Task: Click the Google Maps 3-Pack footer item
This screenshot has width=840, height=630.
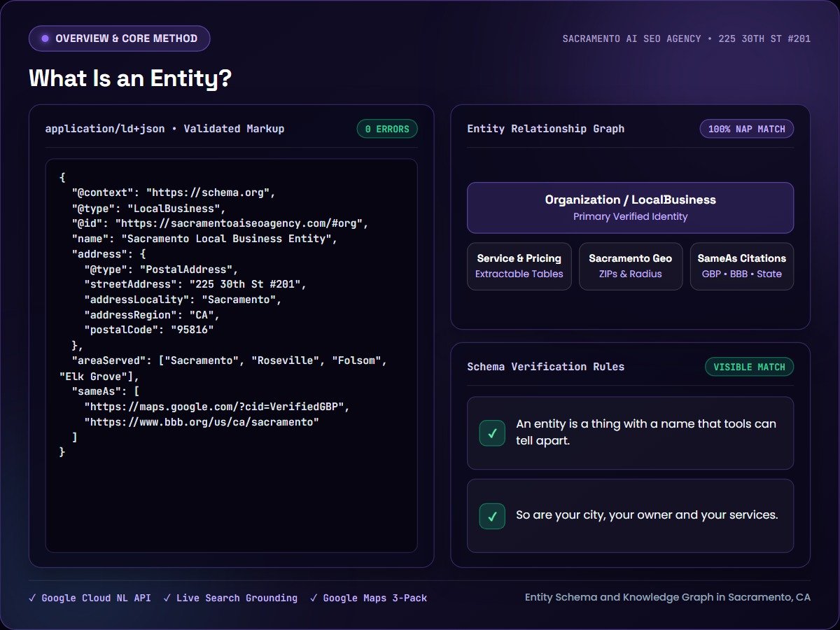Action: click(368, 598)
